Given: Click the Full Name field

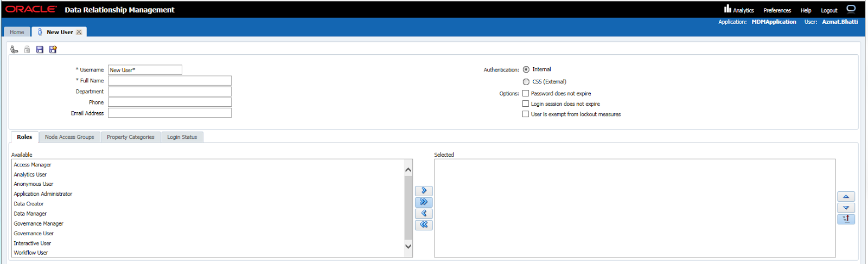Looking at the screenshot, I should tap(170, 81).
